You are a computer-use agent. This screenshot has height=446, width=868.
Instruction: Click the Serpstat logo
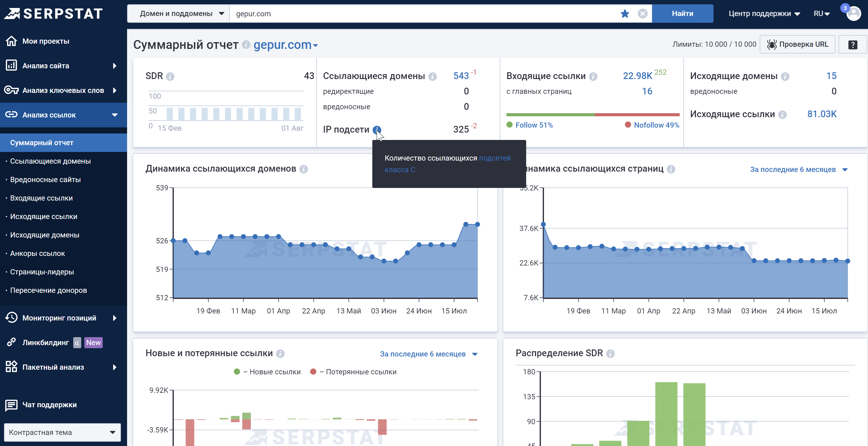click(54, 14)
